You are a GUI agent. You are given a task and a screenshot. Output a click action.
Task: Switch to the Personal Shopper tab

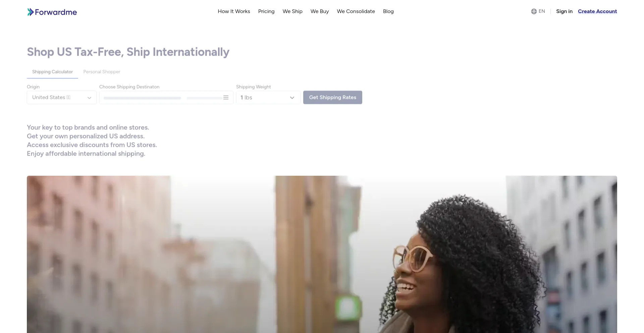102,72
